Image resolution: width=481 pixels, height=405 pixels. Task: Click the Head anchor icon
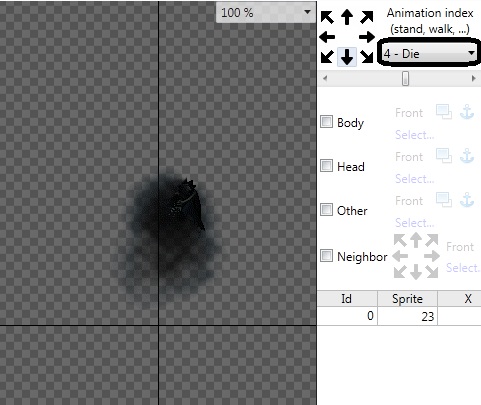pyautogui.click(x=467, y=156)
